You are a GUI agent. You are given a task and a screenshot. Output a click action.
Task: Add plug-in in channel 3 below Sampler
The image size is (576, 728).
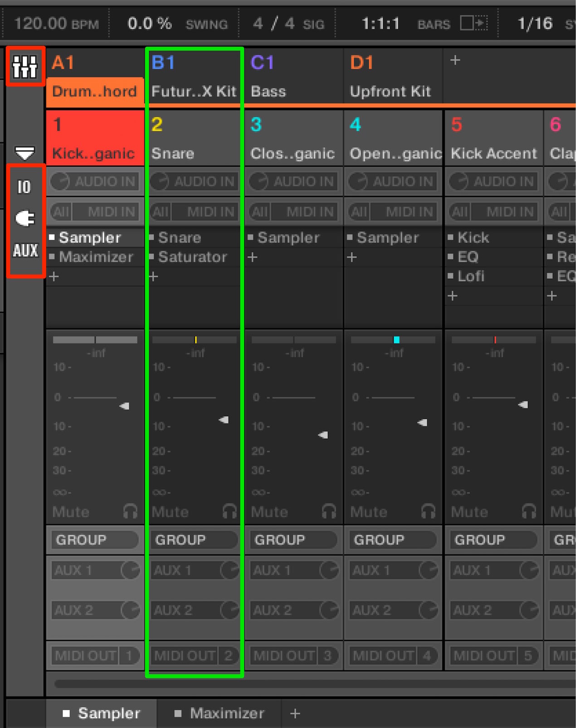click(x=253, y=257)
